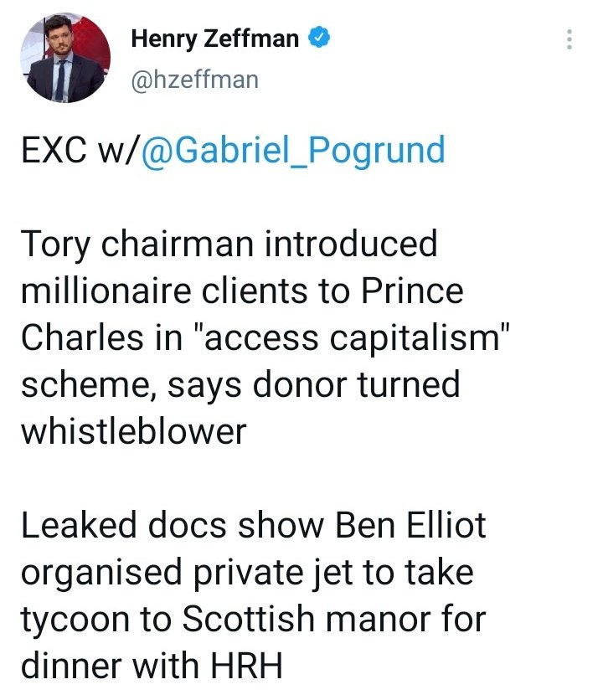The width and height of the screenshot is (603, 700).
Task: Open the three-dot more options menu
Action: click(569, 39)
